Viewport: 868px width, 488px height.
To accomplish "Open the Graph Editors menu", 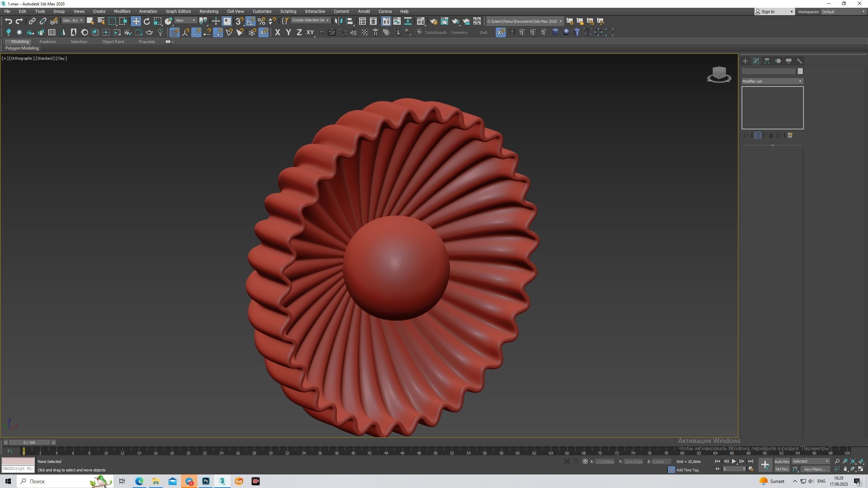I will [x=178, y=11].
